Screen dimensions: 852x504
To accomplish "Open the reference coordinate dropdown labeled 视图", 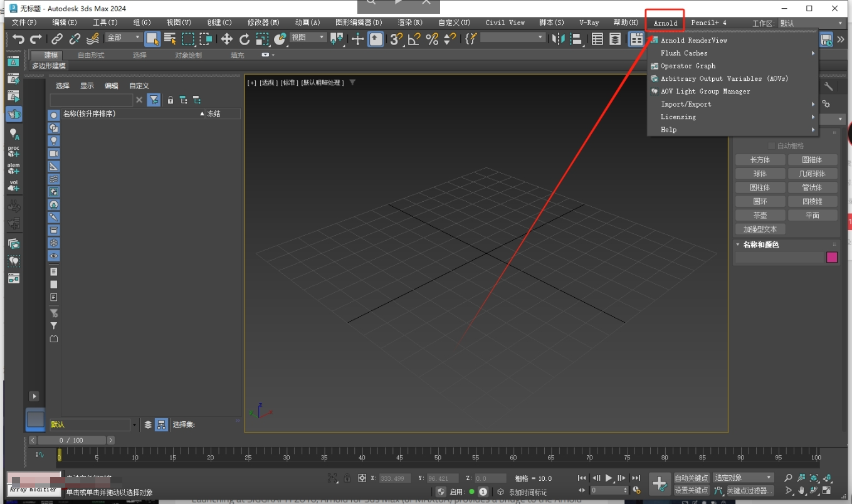I will 308,38.
